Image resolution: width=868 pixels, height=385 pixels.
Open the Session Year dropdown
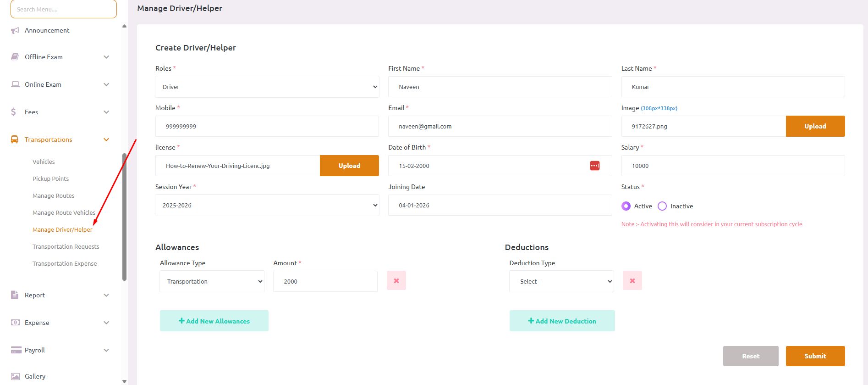click(267, 205)
